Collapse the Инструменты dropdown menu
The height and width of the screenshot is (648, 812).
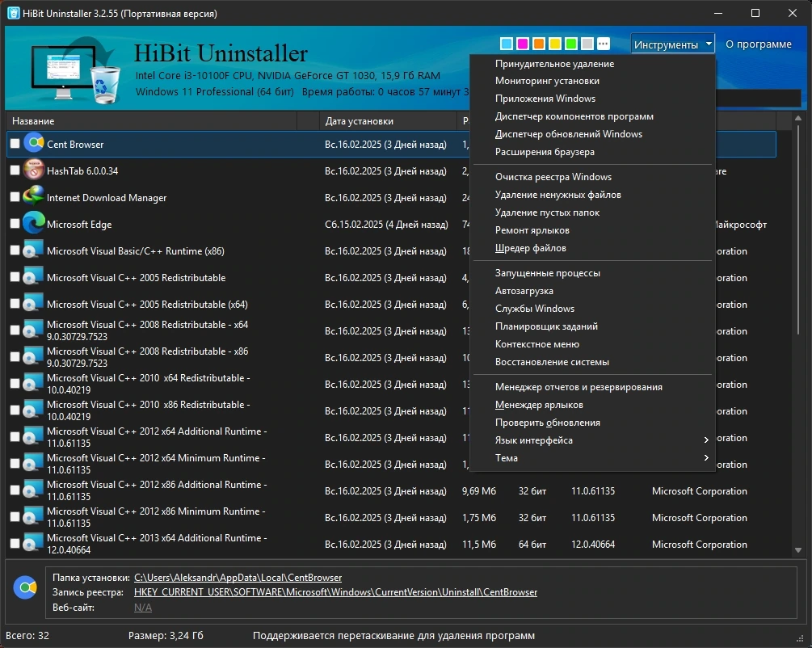(x=672, y=44)
